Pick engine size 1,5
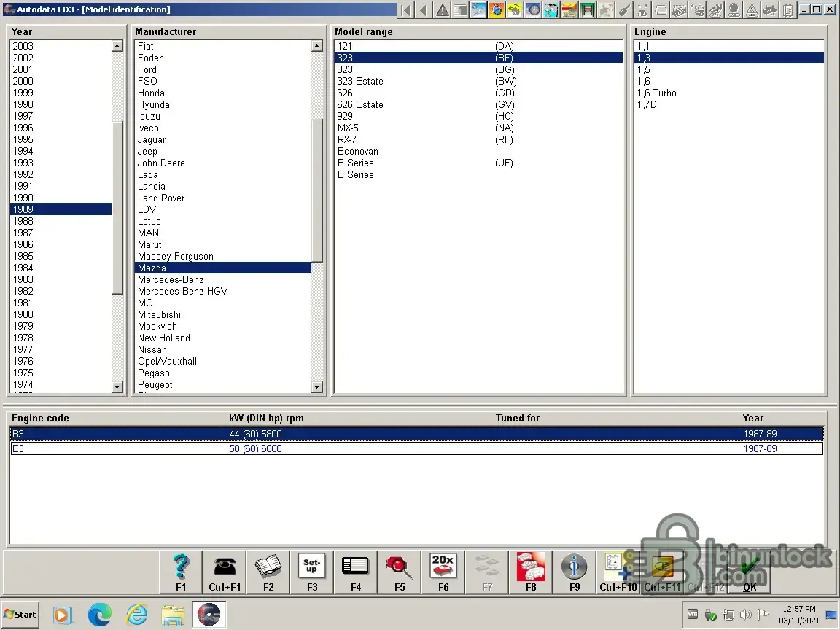This screenshot has height=630, width=840. (728, 70)
